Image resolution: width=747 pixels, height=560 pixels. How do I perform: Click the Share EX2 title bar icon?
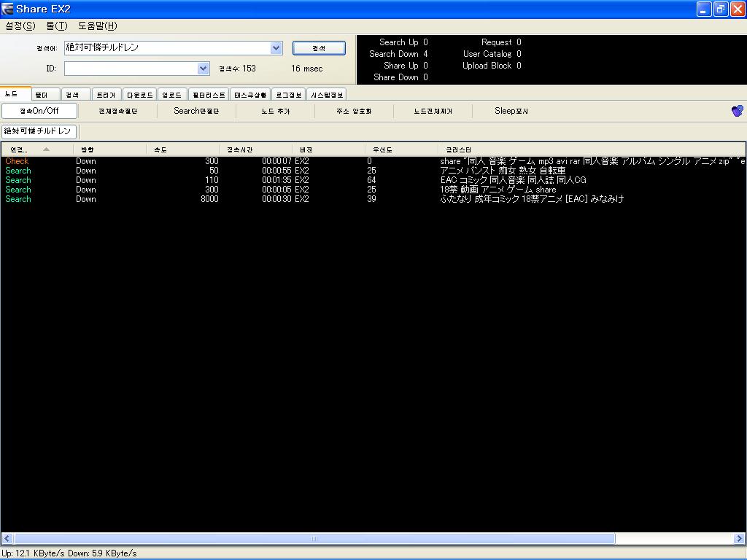(7, 9)
